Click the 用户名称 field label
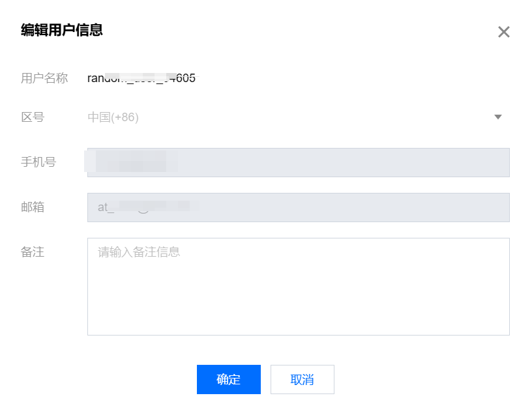Viewport: 532px width, 415px height. point(44,78)
